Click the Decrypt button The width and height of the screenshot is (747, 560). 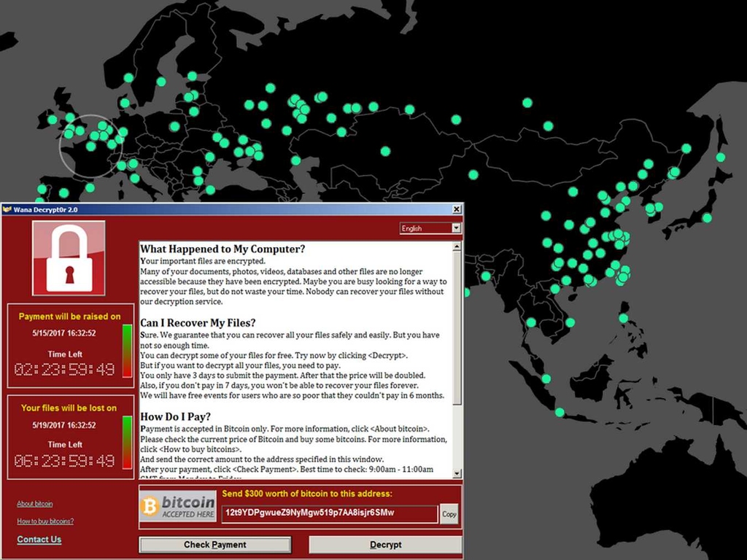click(x=385, y=545)
